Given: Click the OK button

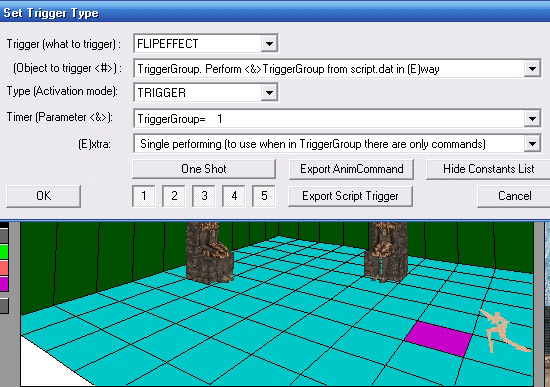Looking at the screenshot, I should pyautogui.click(x=43, y=196).
